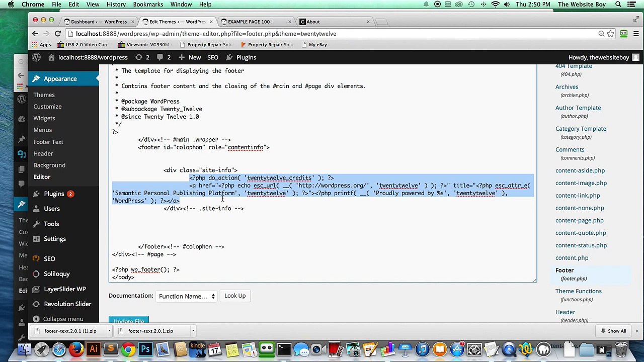
Task: Click the zoom magnifier in the address bar
Action: (601, 34)
